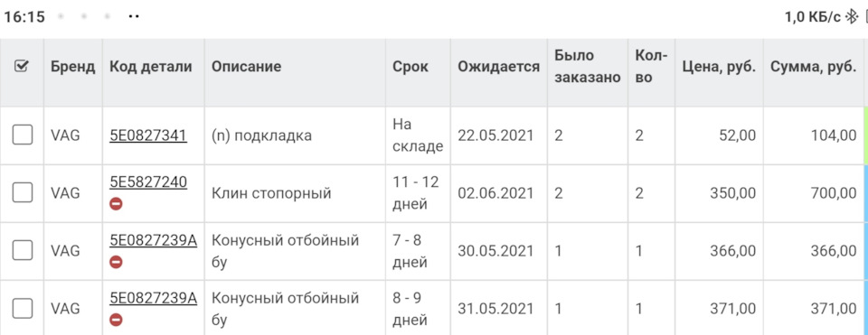Tap Bluetooth icon in status bar
The width and height of the screenshot is (868, 335).
click(x=850, y=17)
